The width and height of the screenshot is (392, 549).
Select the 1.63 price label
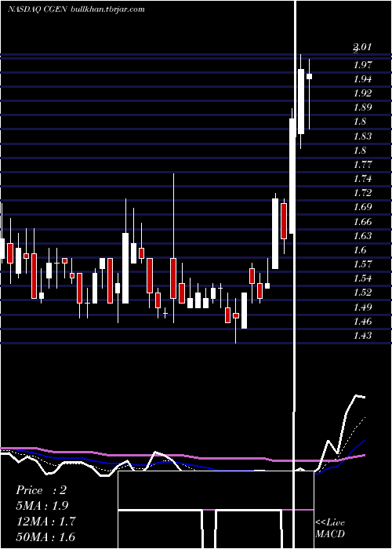pos(362,235)
